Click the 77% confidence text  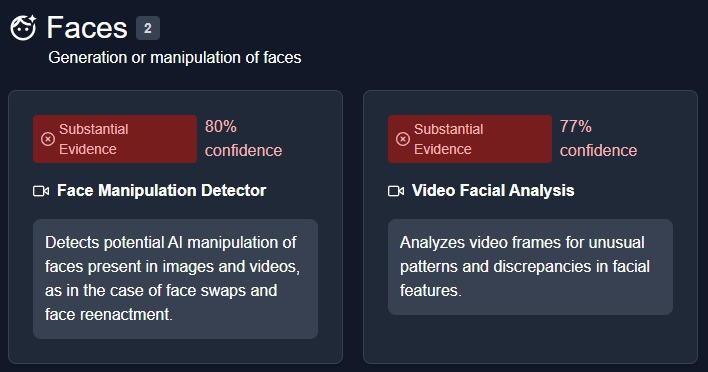point(598,138)
